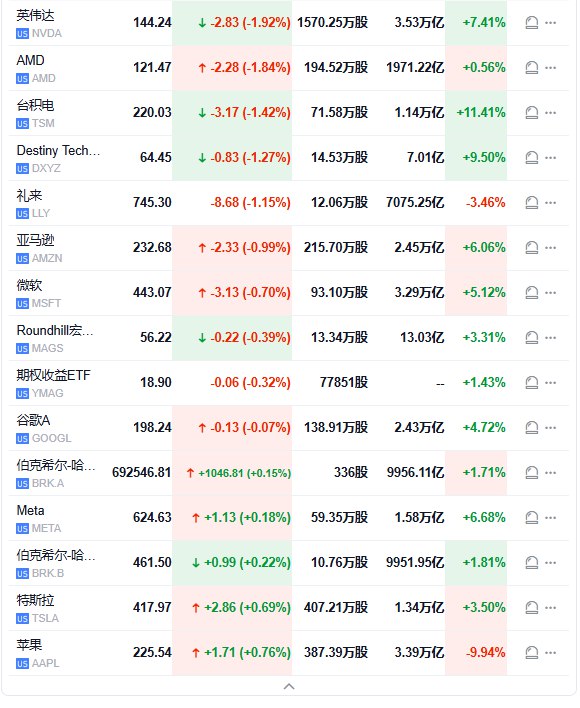This screenshot has width=580, height=708.
Task: Open Roundhill宏 ETF name
Action: [55, 331]
